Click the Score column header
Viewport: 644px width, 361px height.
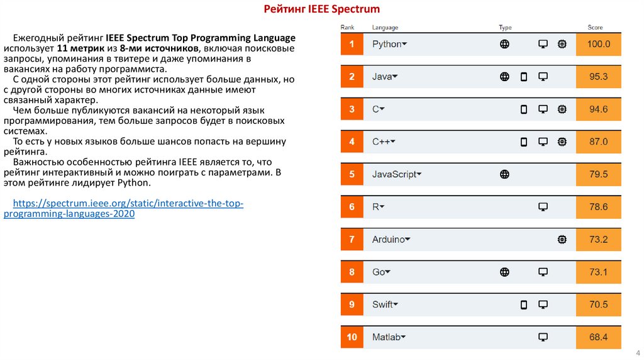595,28
